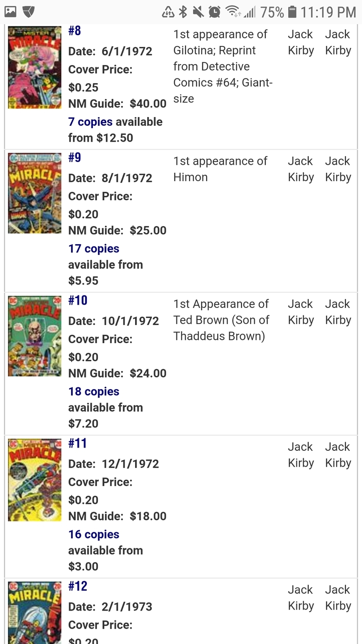Viewport: 362px width, 644px height.
Task: Open the Mister Miracle #8 cover thumbnail
Action: 35,67
